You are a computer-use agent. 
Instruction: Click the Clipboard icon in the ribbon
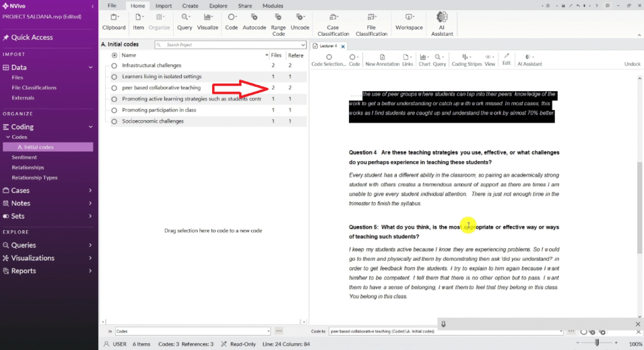(114, 21)
